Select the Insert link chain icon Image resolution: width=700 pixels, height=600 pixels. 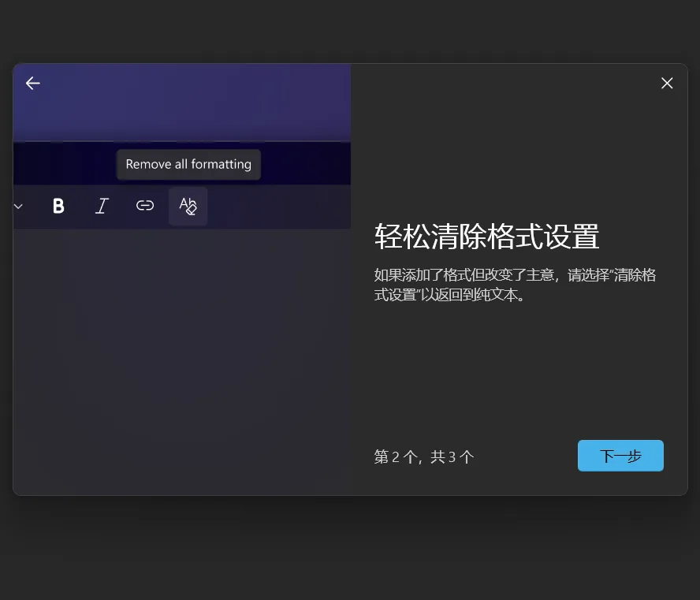[145, 206]
